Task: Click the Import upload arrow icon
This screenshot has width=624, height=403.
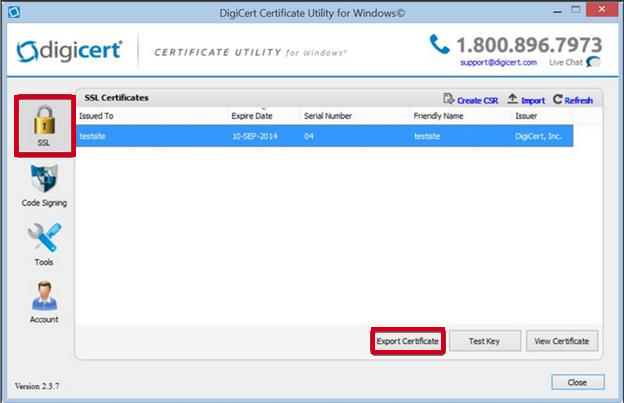Action: coord(513,99)
